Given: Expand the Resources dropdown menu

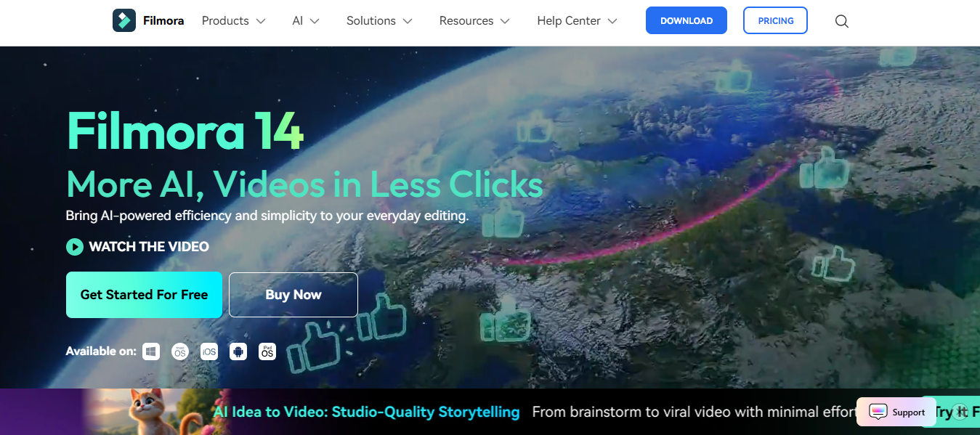Looking at the screenshot, I should click(x=474, y=21).
